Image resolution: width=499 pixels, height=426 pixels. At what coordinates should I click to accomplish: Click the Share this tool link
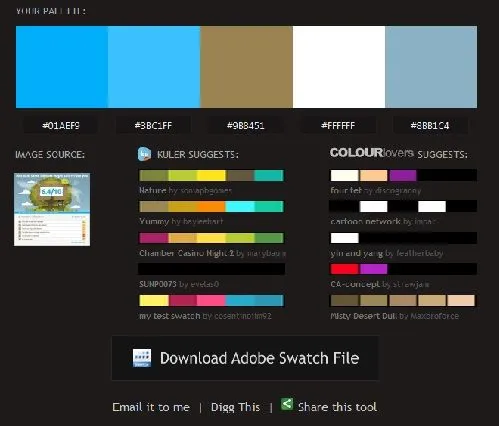pos(337,407)
